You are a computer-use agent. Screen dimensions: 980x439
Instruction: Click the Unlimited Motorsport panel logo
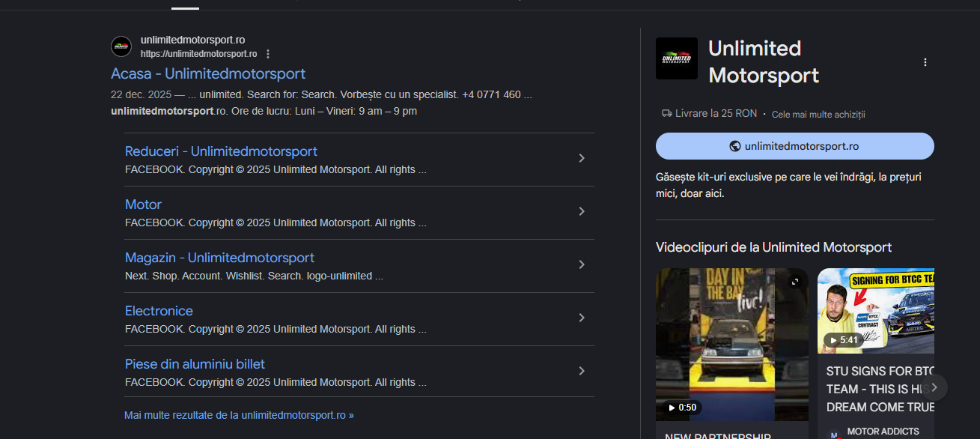[676, 58]
